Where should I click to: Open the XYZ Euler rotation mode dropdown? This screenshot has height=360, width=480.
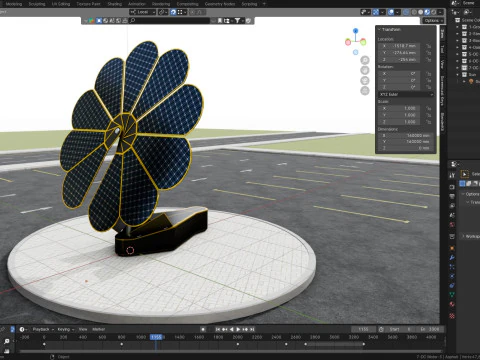[x=406, y=94]
